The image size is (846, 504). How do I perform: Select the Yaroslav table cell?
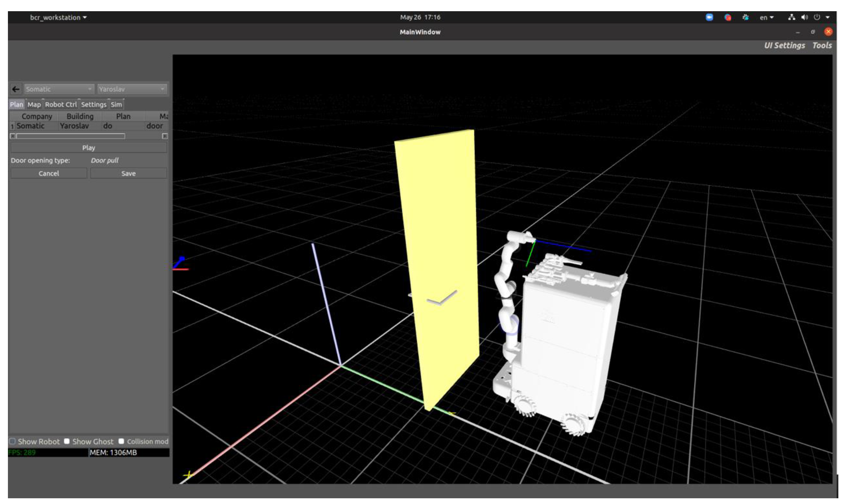80,126
